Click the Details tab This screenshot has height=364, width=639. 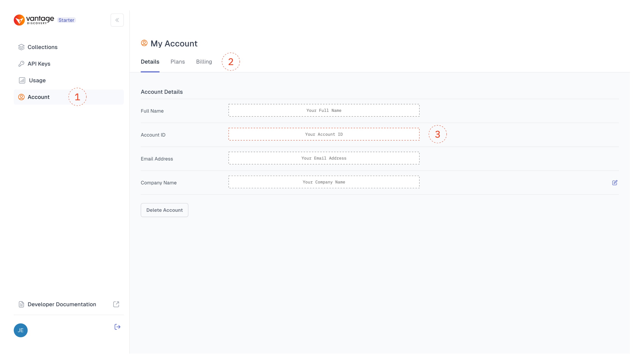tap(150, 61)
